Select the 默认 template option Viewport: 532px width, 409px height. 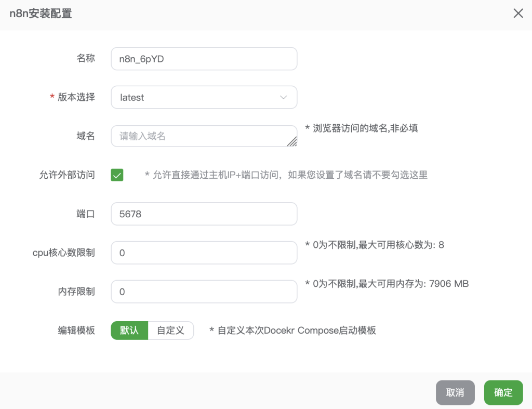(x=129, y=330)
